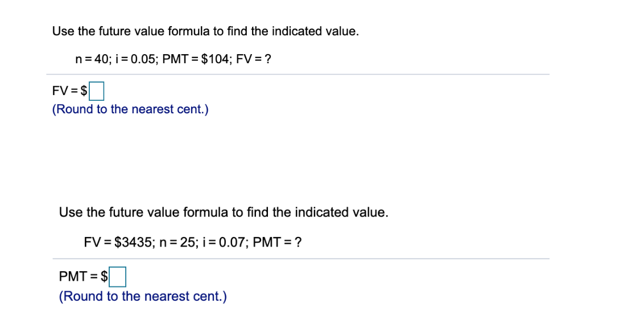The height and width of the screenshot is (336, 644).
Task: Click the divider line below the first question
Action: click(x=296, y=74)
